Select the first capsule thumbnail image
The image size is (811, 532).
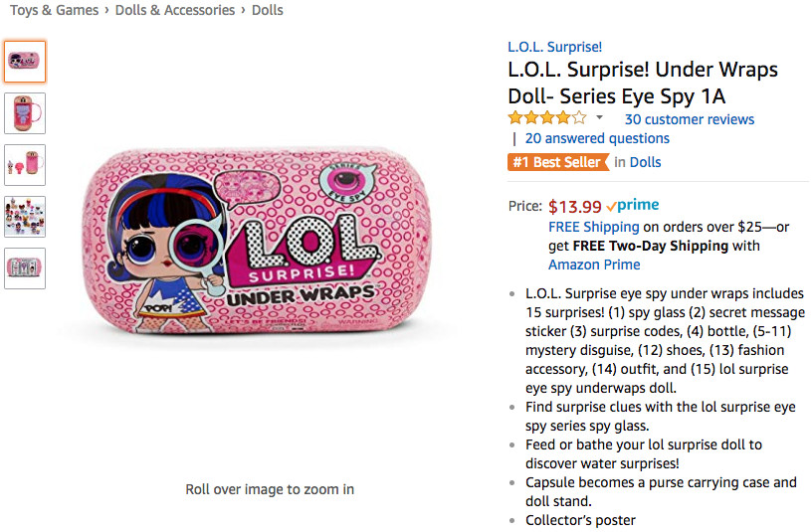25,62
